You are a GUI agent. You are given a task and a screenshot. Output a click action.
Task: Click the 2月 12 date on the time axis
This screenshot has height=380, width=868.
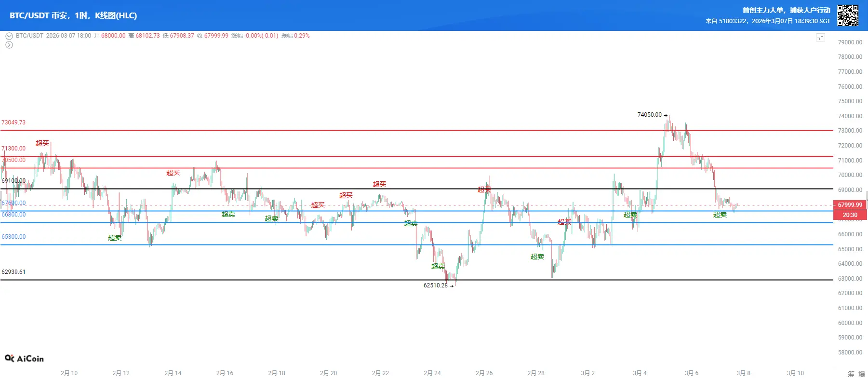(x=121, y=373)
